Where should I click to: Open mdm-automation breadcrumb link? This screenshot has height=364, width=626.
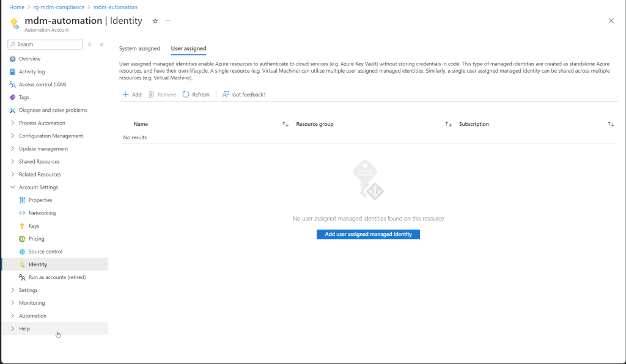coord(116,7)
